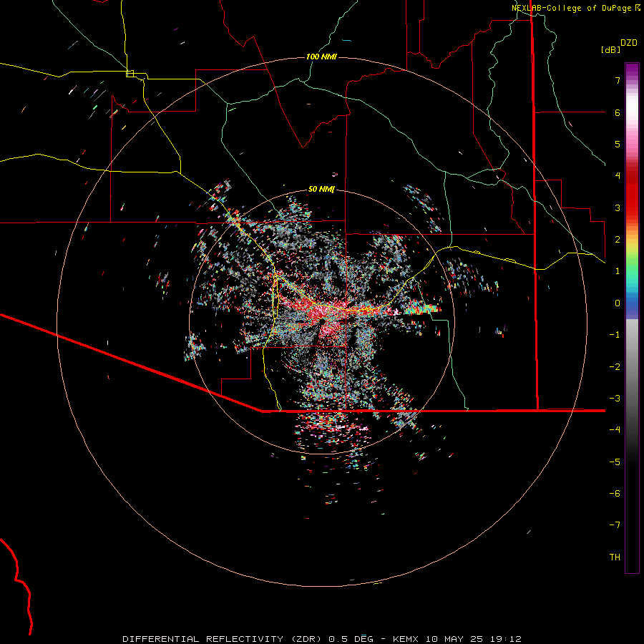Pick the red band beside the 3 dB value
644x644 pixels.
632,208
